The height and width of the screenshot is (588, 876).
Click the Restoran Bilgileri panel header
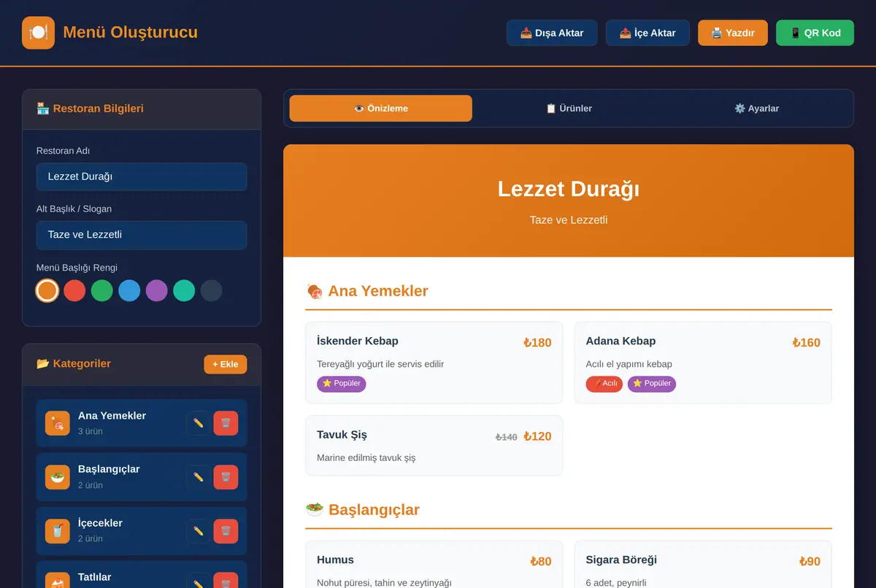pos(142,109)
